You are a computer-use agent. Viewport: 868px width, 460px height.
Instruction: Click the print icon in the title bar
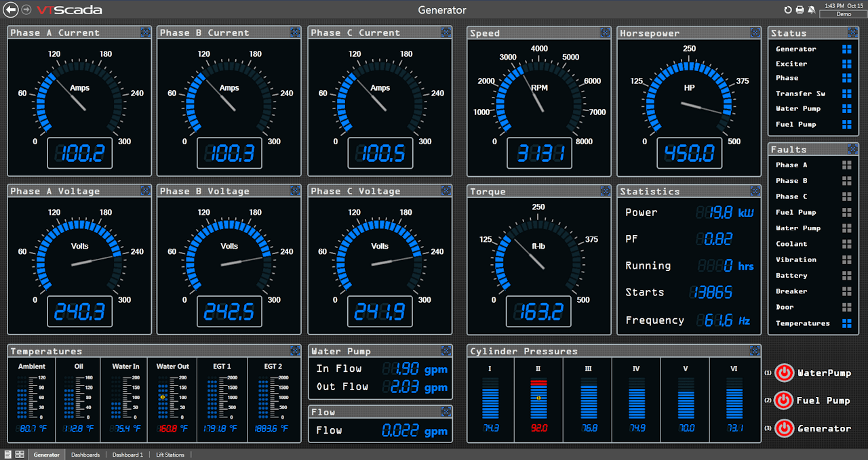click(800, 9)
